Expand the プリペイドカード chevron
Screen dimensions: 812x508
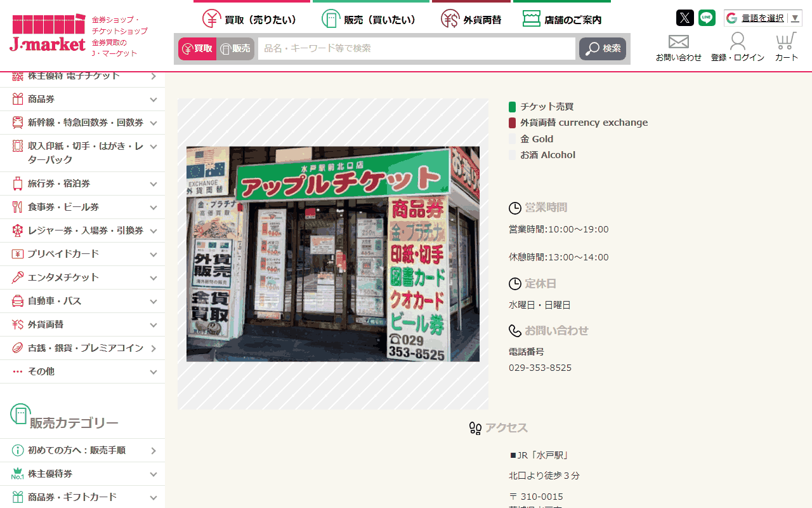coord(154,255)
